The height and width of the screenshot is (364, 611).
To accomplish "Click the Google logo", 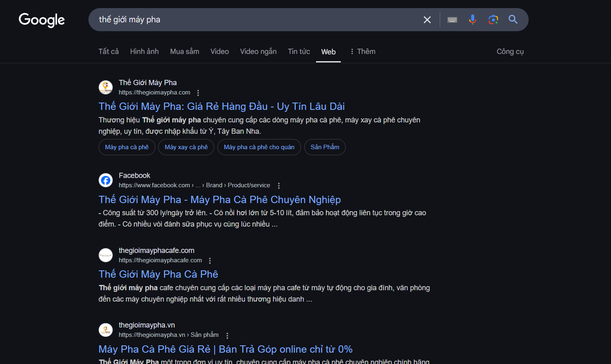I will (42, 20).
